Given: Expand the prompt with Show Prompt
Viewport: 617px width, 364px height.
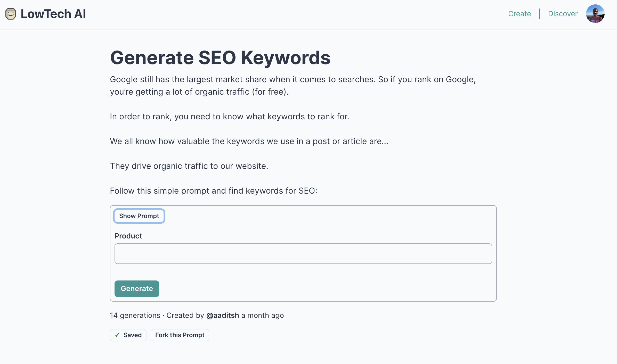Looking at the screenshot, I should pos(139,216).
